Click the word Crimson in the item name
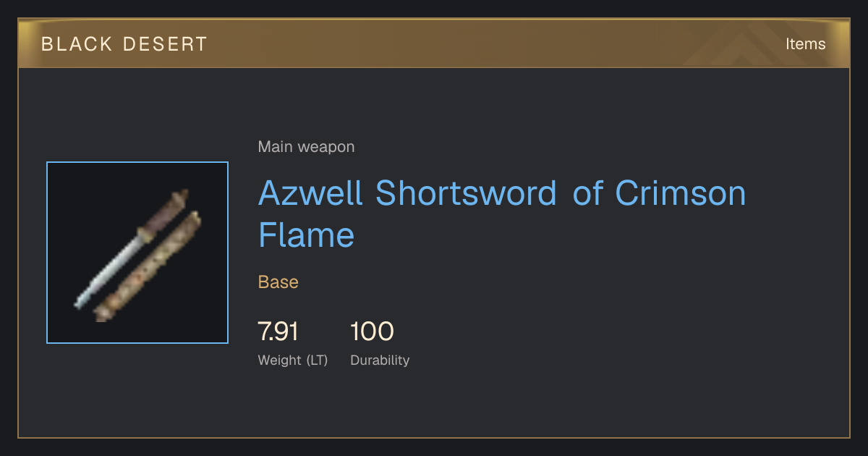The image size is (868, 456). tap(680, 192)
